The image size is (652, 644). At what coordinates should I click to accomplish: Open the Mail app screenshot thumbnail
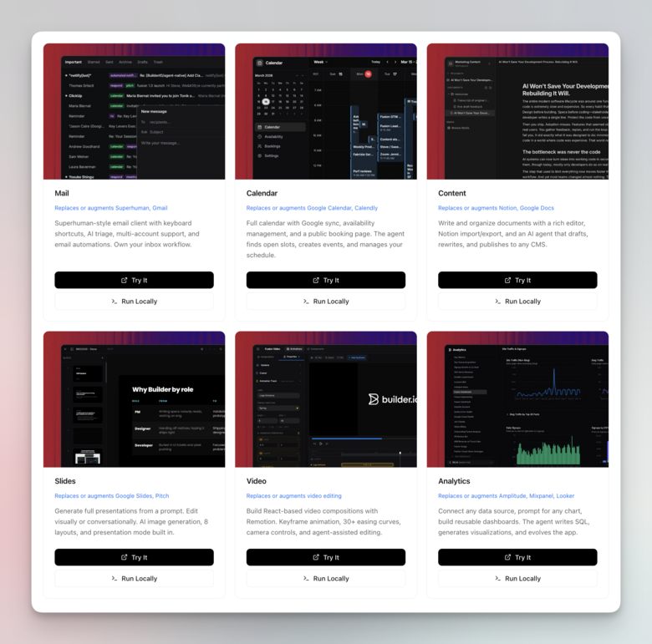pos(134,111)
